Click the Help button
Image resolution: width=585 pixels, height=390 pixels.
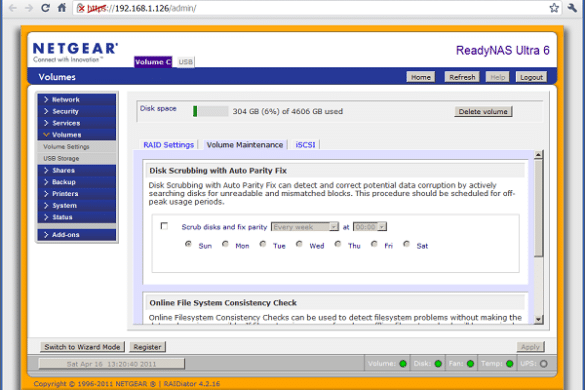(x=497, y=77)
